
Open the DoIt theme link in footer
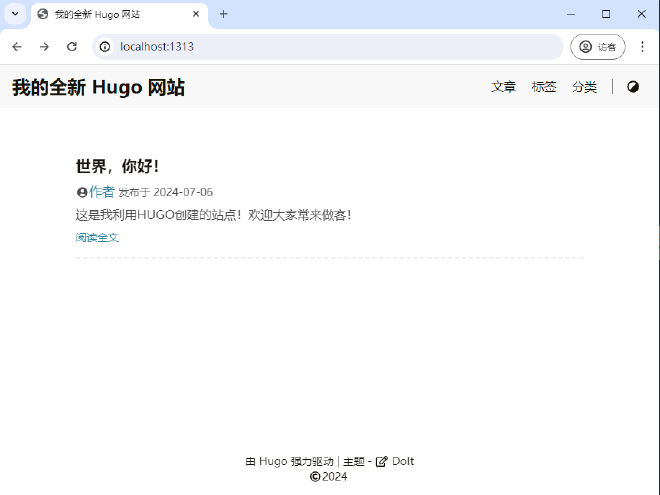click(403, 461)
